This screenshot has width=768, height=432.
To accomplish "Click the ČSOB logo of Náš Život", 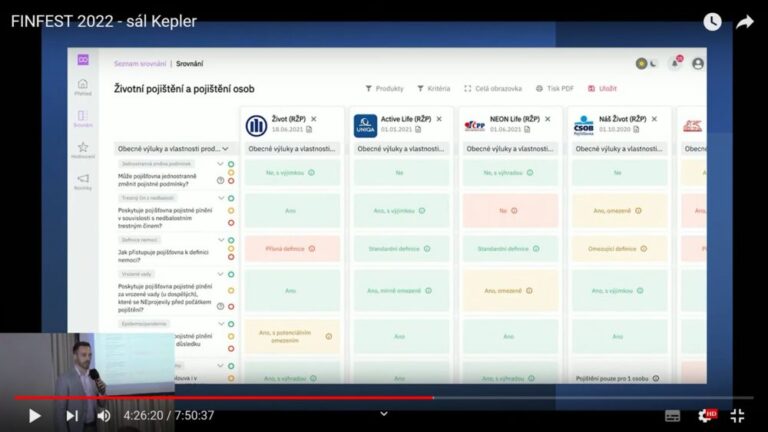I will point(583,125).
